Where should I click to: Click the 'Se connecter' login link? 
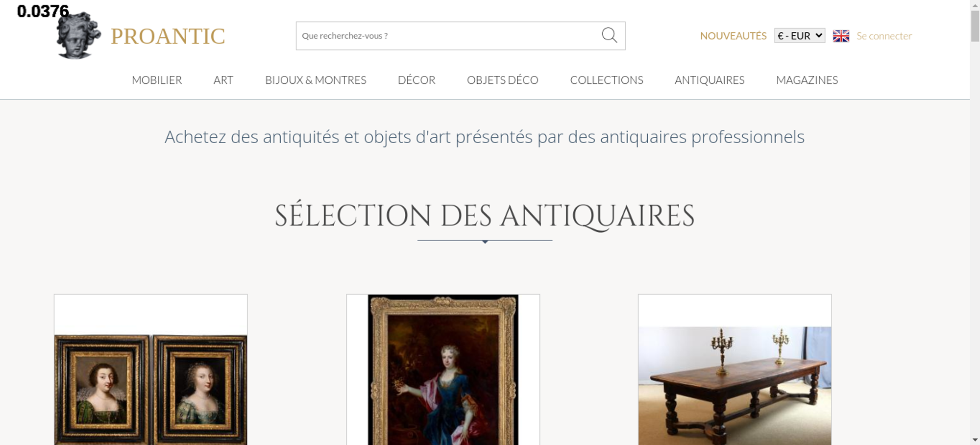pos(884,36)
